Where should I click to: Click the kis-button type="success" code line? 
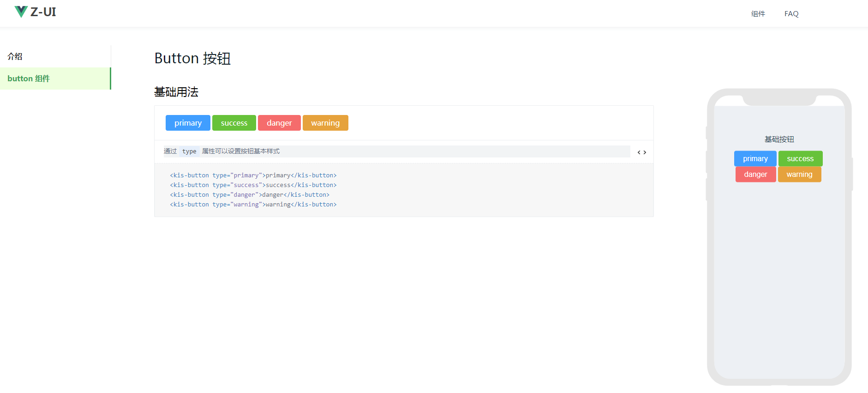click(253, 185)
